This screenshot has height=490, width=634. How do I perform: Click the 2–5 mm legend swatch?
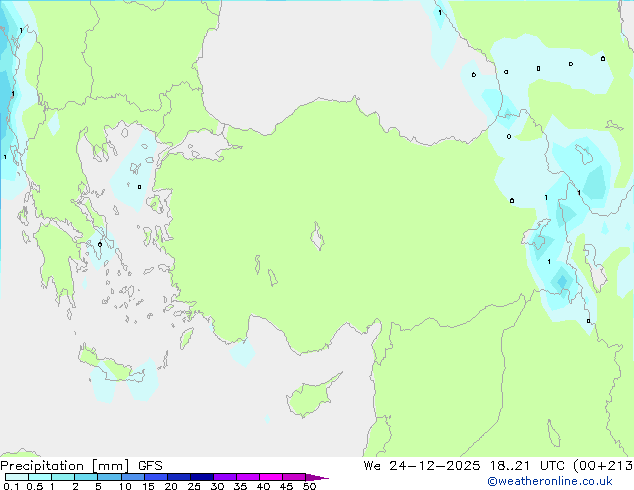tap(86, 477)
